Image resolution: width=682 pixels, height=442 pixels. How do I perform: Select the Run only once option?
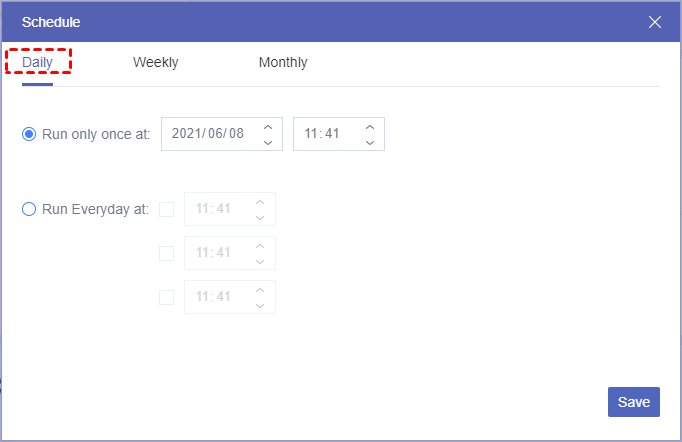pos(29,134)
